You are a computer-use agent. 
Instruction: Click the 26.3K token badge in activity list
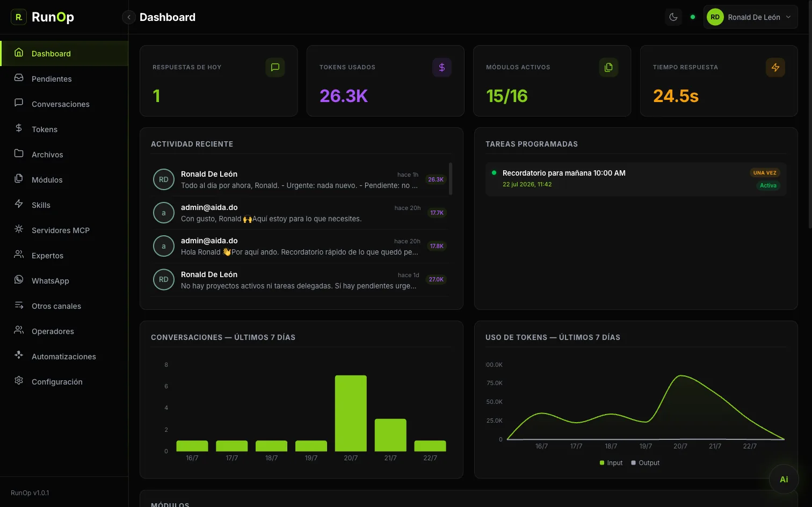pyautogui.click(x=436, y=179)
